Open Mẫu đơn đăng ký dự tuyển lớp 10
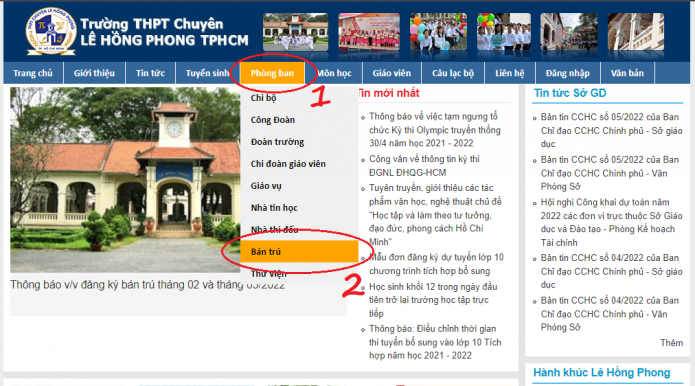The image size is (695, 386). click(x=436, y=264)
